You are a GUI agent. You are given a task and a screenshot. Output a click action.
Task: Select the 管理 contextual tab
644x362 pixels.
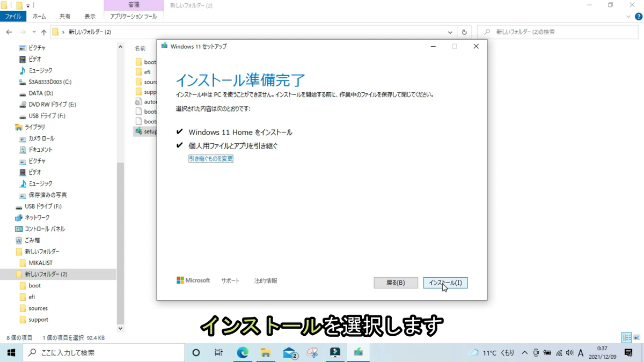(x=134, y=5)
